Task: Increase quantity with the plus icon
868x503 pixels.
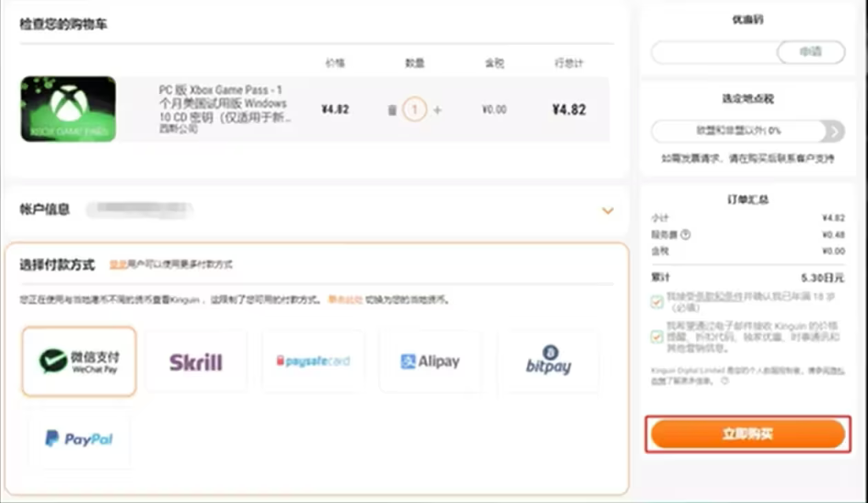Action: point(437,109)
